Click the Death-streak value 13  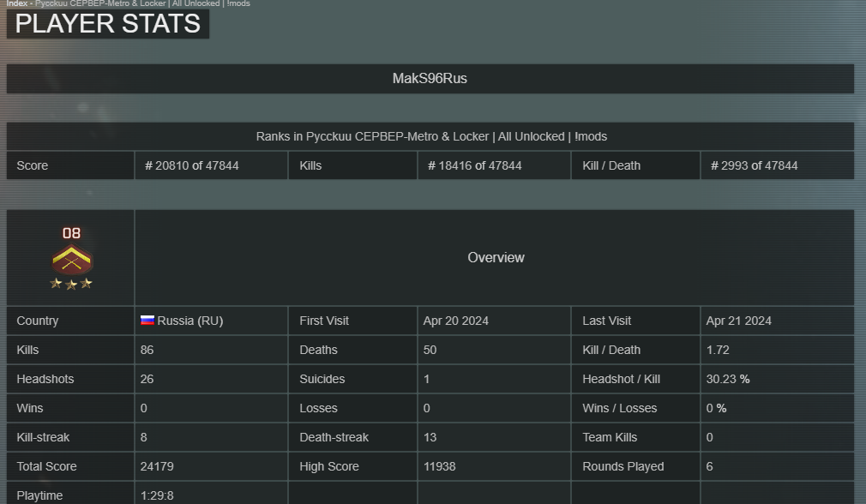click(x=430, y=437)
